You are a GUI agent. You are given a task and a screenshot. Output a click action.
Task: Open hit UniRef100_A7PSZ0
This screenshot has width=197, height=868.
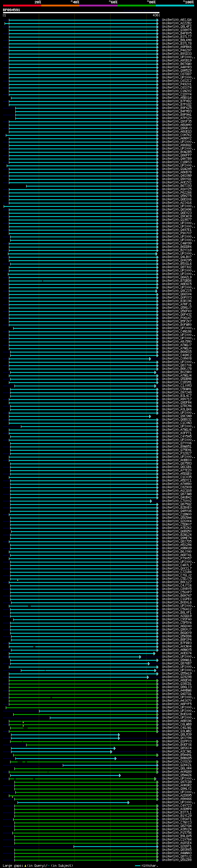(176, 118)
